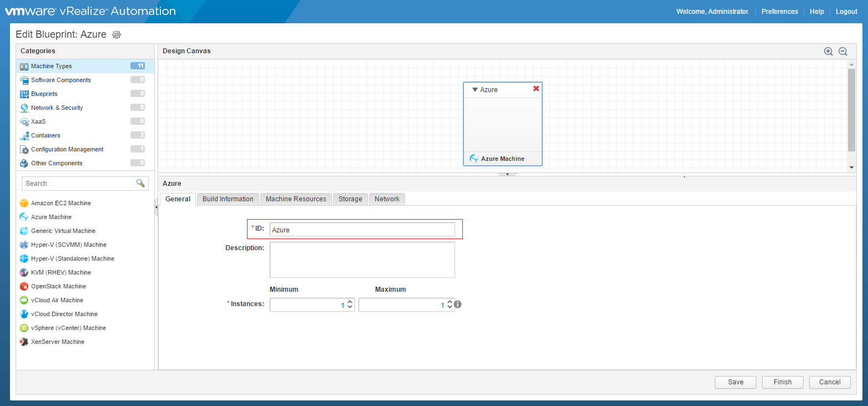Click the search magnifier in the Categories panel

point(142,183)
